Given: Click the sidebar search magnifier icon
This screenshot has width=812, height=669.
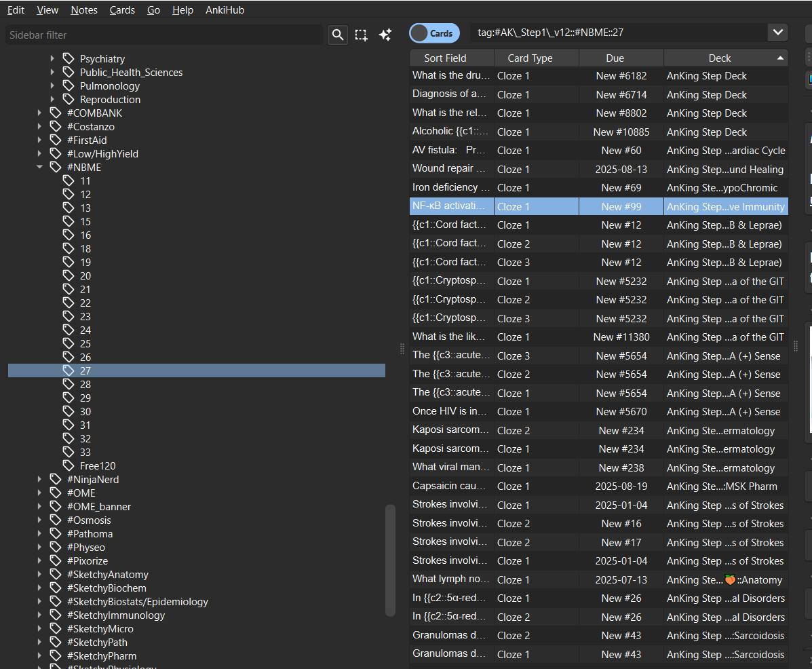Looking at the screenshot, I should tap(337, 35).
